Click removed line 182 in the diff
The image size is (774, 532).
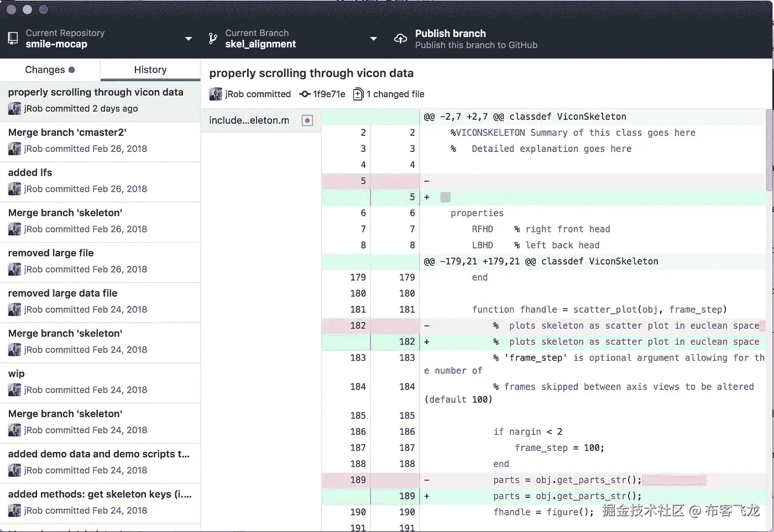click(x=543, y=325)
